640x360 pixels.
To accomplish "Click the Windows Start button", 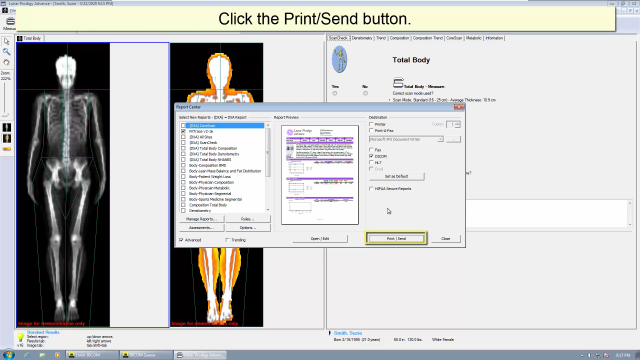I will pyautogui.click(x=8, y=355).
